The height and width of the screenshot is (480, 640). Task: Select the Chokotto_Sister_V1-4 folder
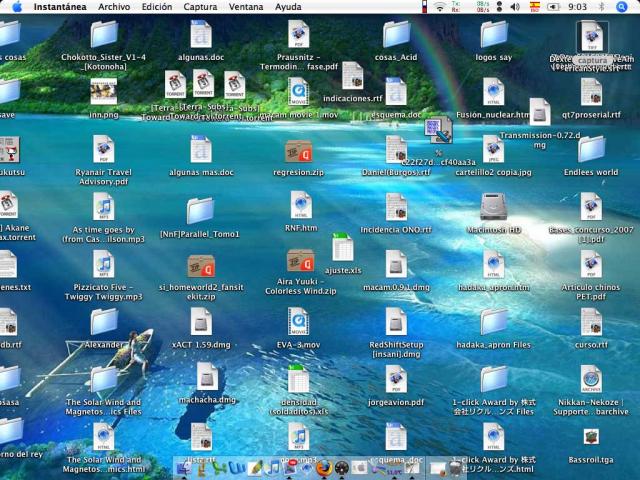pyautogui.click(x=104, y=34)
